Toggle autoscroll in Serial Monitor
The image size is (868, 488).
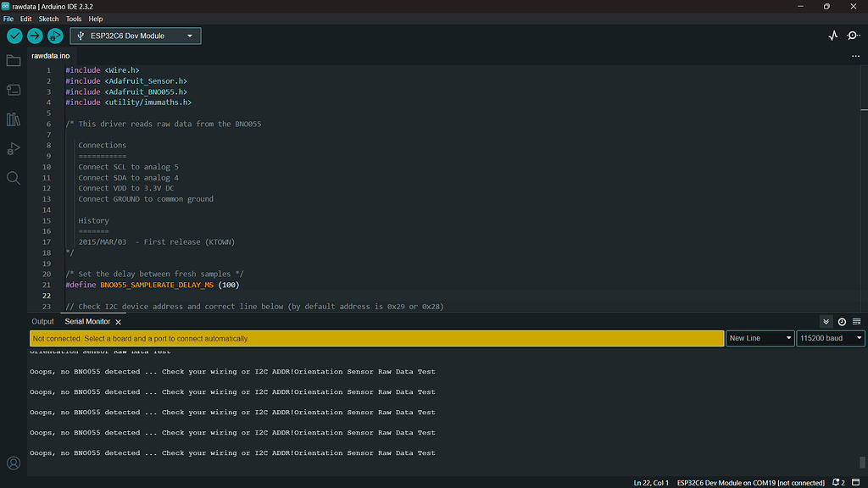[x=826, y=321]
